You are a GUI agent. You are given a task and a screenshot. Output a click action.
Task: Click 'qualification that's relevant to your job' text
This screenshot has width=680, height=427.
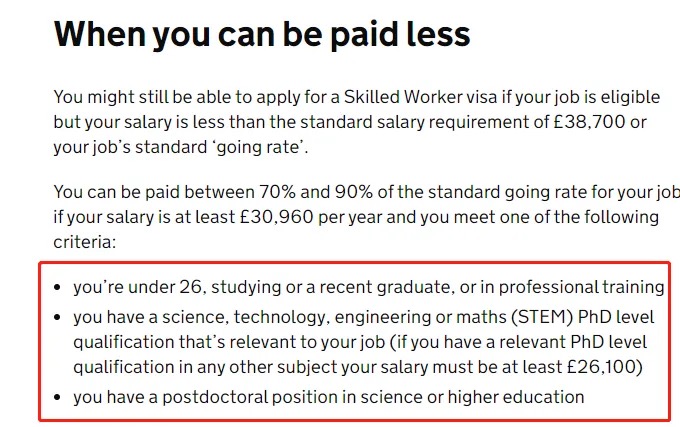(x=229, y=342)
